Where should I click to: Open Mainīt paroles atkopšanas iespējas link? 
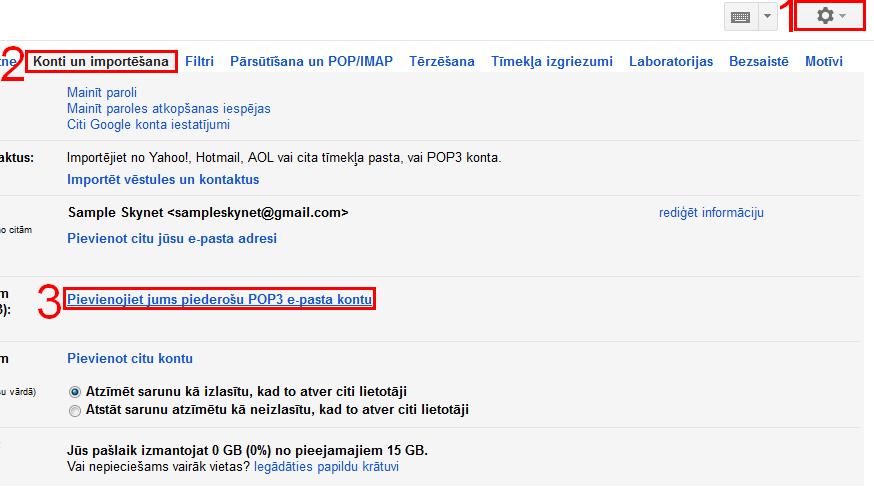[x=168, y=108]
